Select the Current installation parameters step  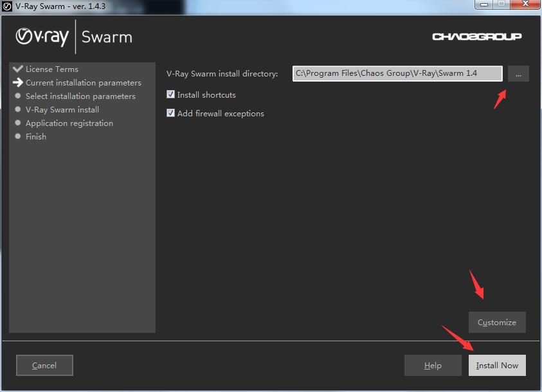click(x=83, y=83)
